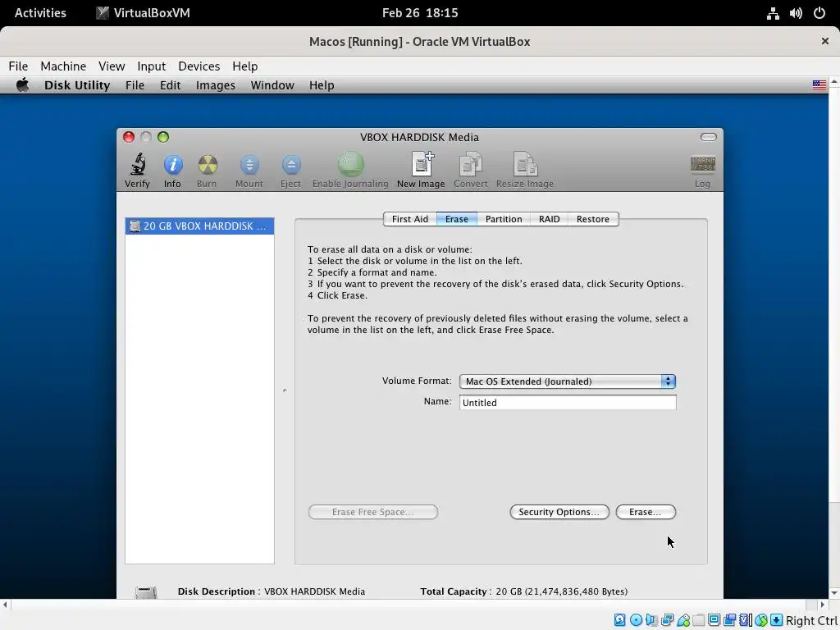
Task: Click the Security Options... button
Action: pyautogui.click(x=559, y=512)
